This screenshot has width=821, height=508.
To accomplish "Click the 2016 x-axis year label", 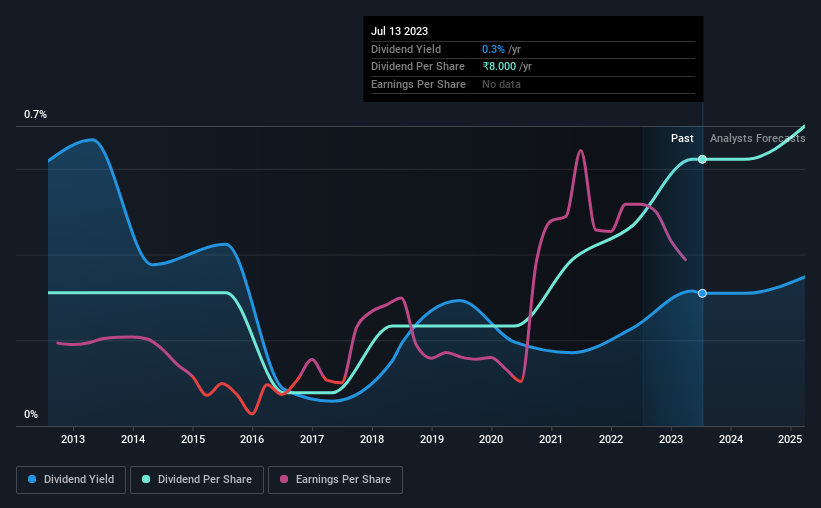I will pyautogui.click(x=252, y=439).
